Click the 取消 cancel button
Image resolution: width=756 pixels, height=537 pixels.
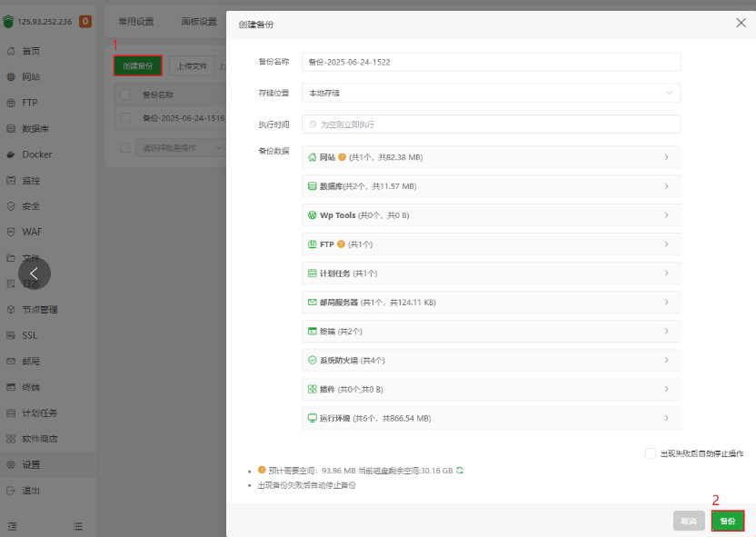click(689, 521)
